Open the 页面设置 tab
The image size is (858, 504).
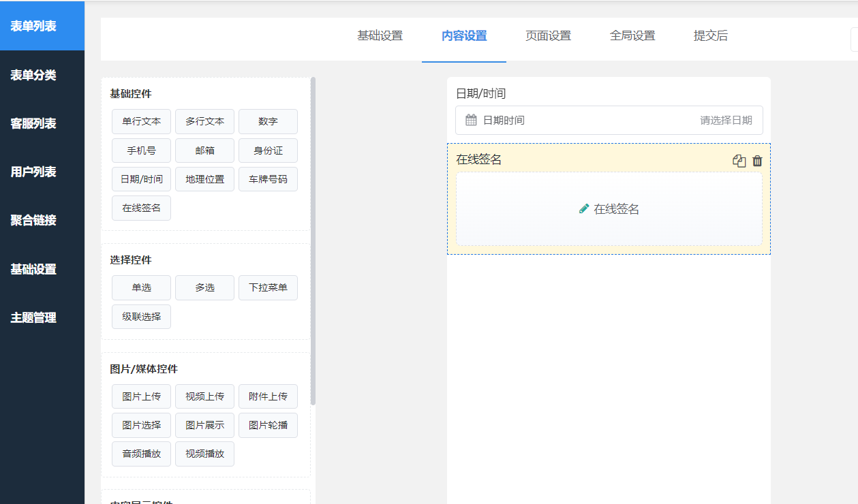tap(548, 36)
